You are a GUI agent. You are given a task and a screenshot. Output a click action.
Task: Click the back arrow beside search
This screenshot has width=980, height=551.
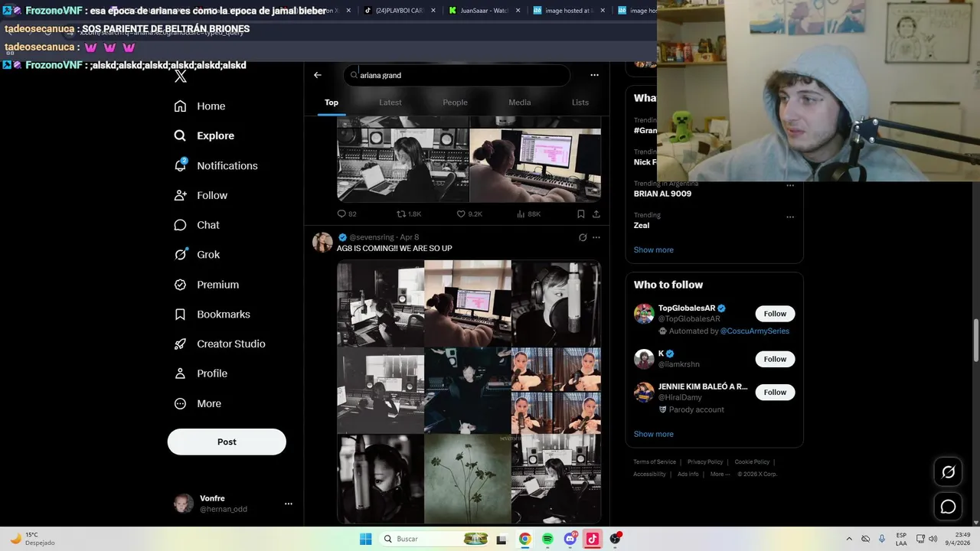point(318,75)
